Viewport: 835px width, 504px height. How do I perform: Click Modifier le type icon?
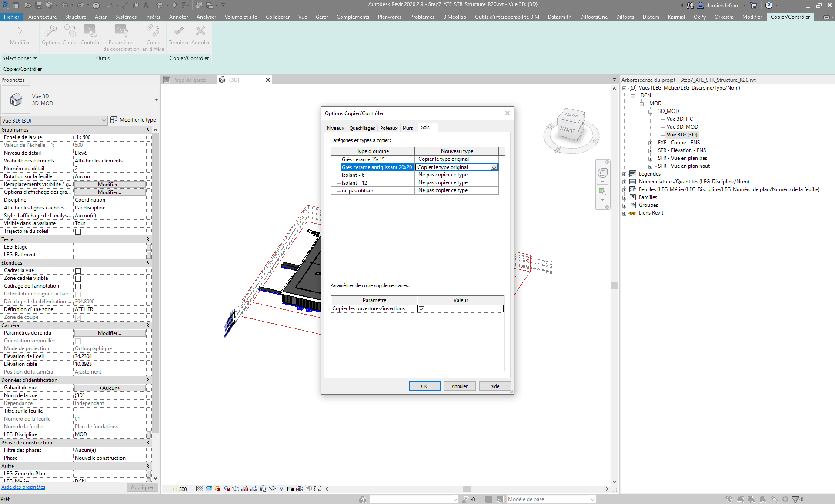(x=114, y=120)
